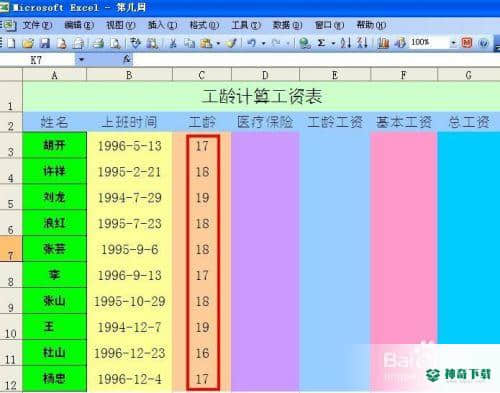Click the AutoSum sigma icon
500x393 pixels.
point(321,43)
